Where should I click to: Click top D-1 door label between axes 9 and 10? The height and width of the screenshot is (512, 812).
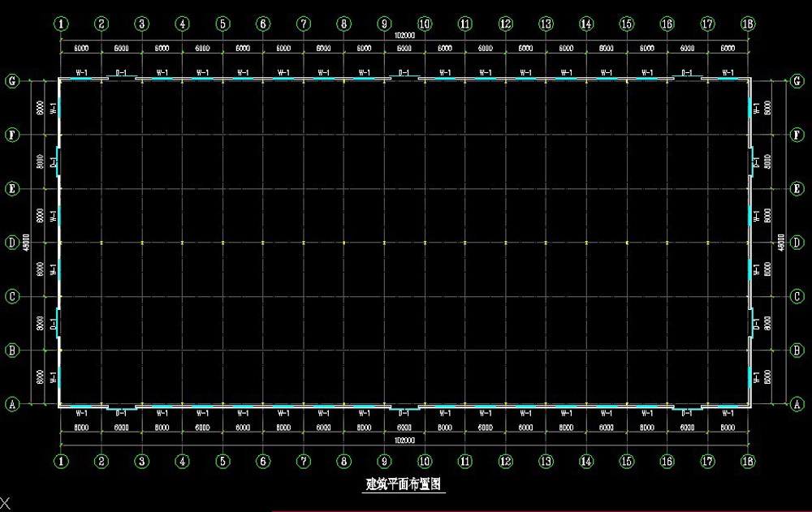(x=404, y=73)
